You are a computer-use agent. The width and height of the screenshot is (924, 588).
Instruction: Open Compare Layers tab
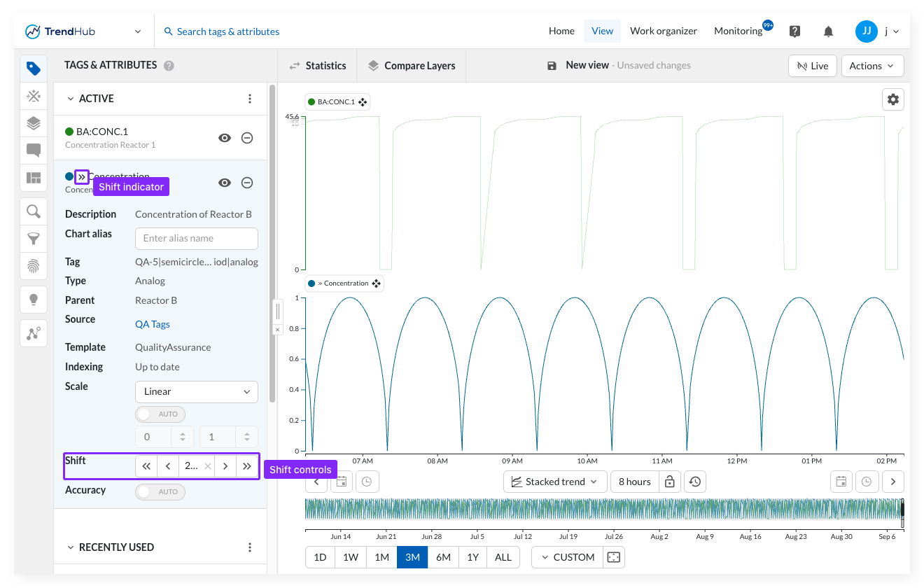tap(412, 66)
